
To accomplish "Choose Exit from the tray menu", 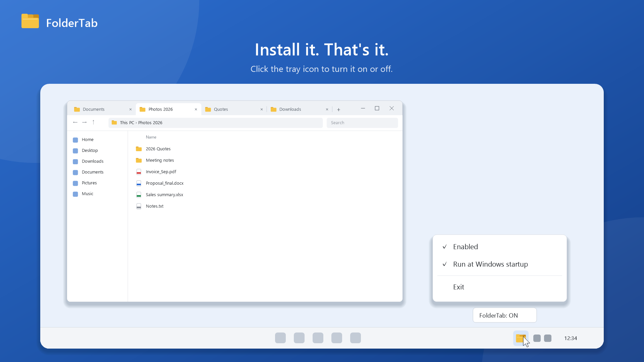I will (500, 287).
